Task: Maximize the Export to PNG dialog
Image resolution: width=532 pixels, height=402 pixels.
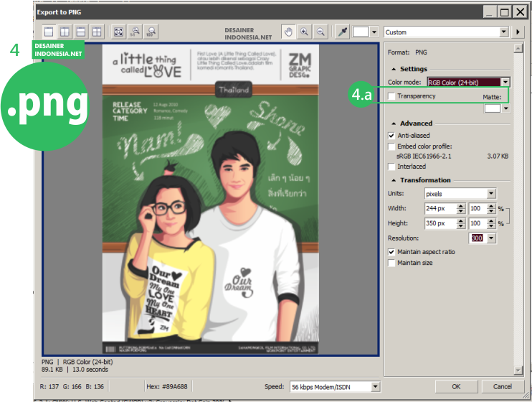Action: [x=504, y=12]
